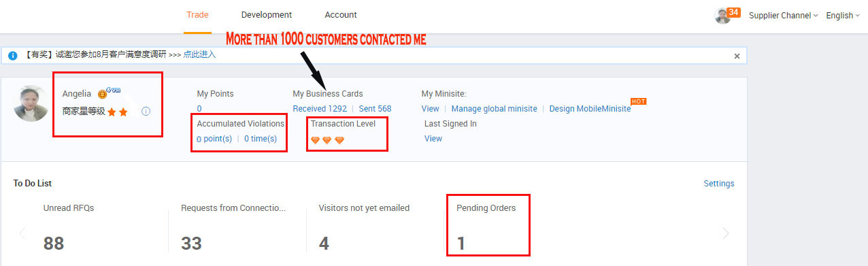The image size is (868, 266).
Task: Switch to the Account tab
Action: pyautogui.click(x=341, y=15)
